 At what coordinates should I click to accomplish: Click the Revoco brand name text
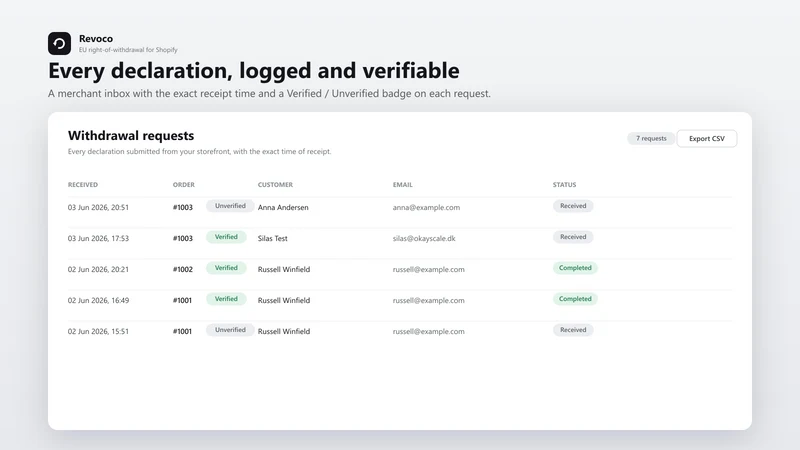click(96, 39)
